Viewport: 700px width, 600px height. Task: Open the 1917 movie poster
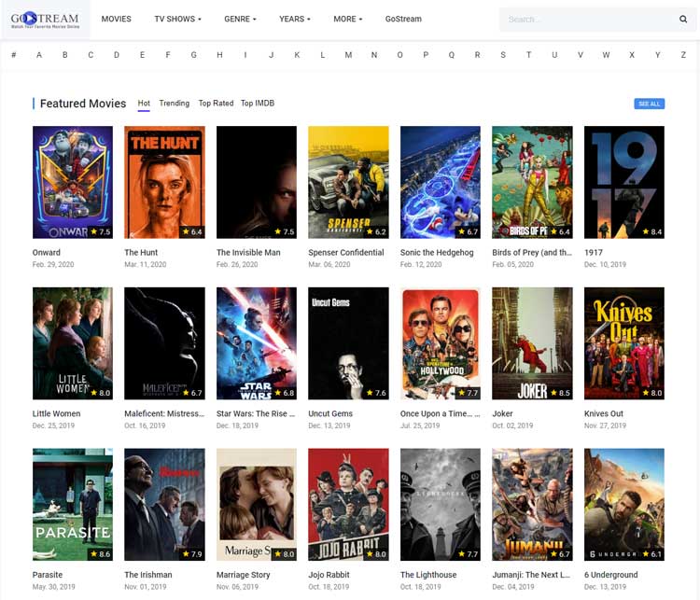pyautogui.click(x=624, y=182)
